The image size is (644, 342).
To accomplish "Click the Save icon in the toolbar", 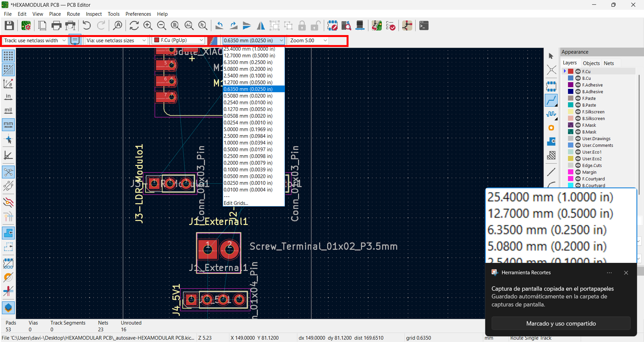I will (9, 25).
